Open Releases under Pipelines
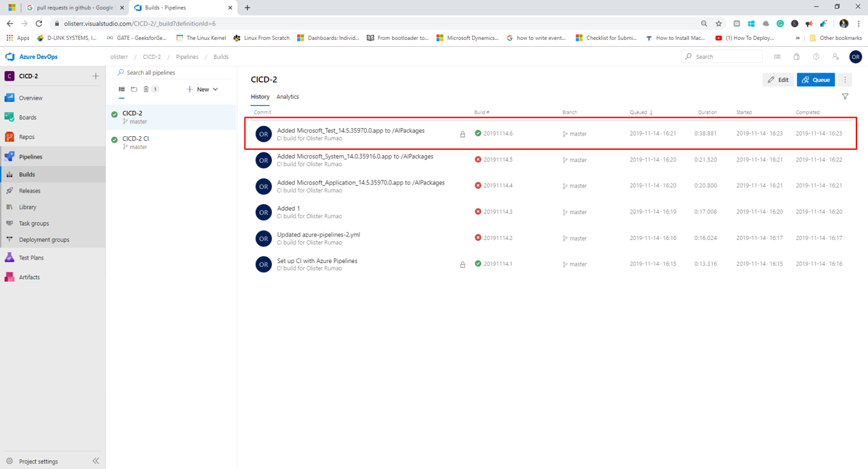 pos(30,190)
